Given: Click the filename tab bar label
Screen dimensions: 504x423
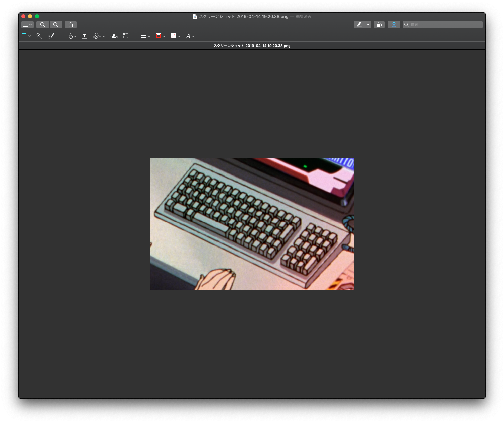Looking at the screenshot, I should click(252, 46).
